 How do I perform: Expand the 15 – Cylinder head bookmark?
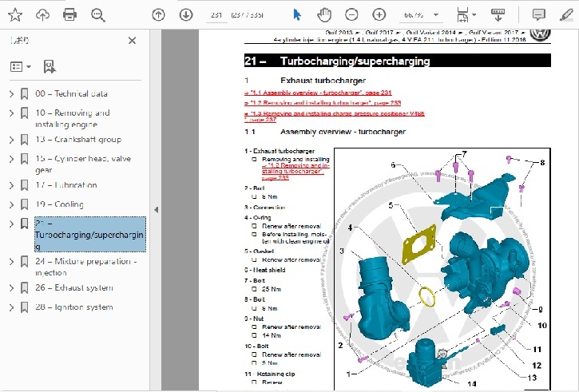click(11, 159)
